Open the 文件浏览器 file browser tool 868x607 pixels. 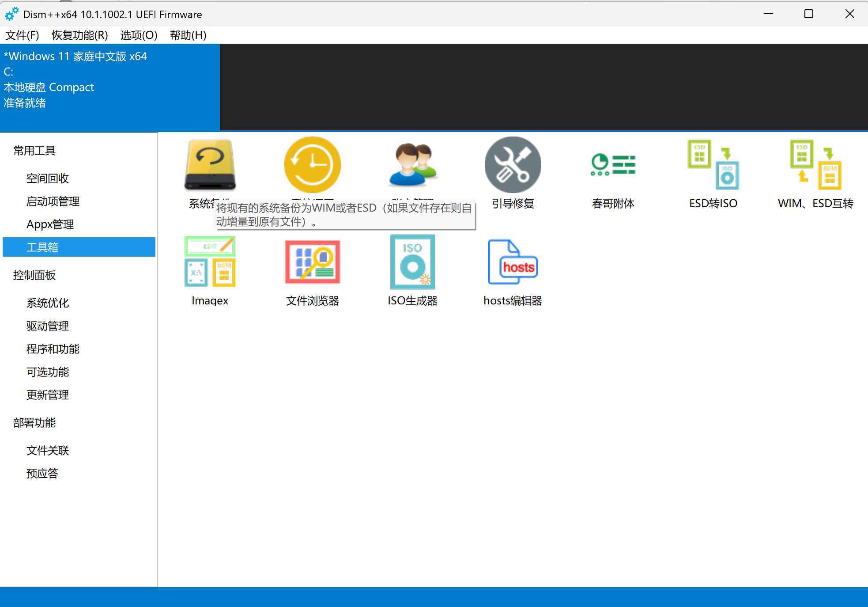(312, 262)
